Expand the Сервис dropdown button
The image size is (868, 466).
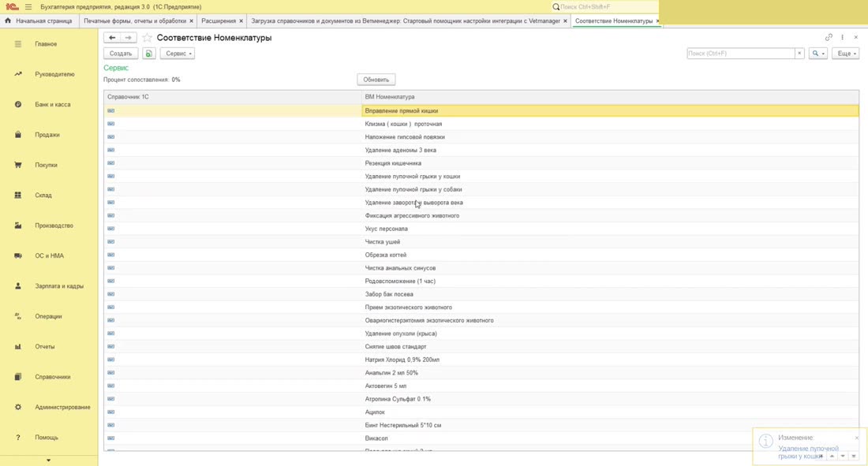(177, 54)
